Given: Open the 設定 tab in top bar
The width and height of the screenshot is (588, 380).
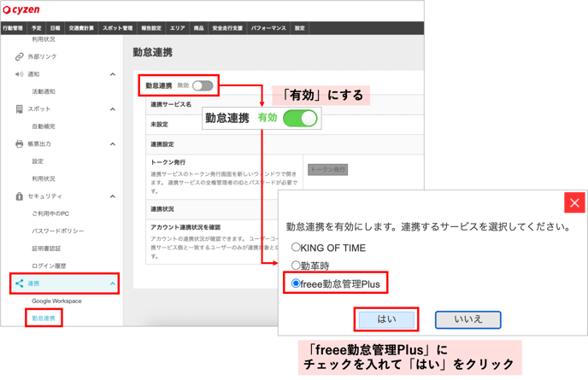Looking at the screenshot, I should (300, 28).
